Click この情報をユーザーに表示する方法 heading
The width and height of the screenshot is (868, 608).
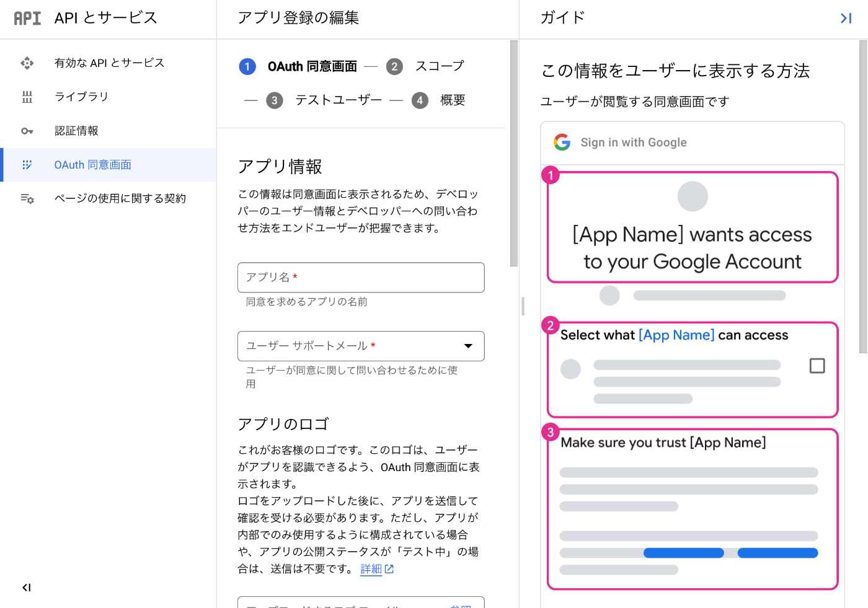(675, 71)
